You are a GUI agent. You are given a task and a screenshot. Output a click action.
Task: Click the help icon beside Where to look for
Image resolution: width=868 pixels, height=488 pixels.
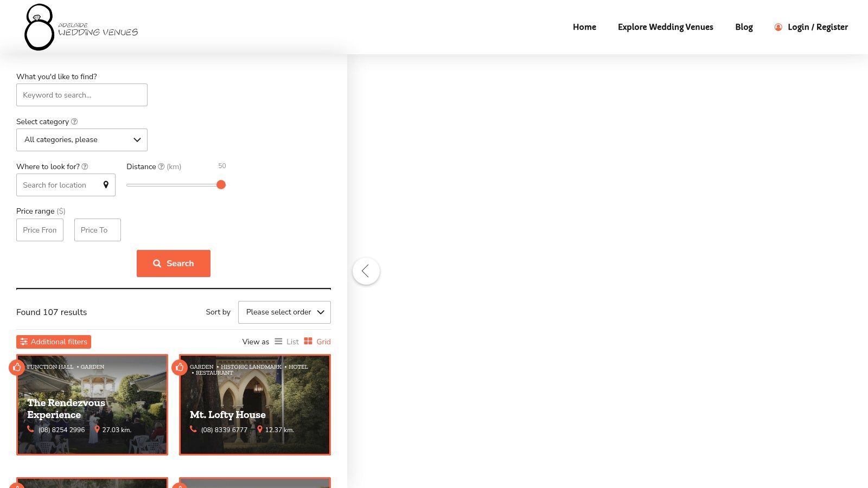(85, 166)
